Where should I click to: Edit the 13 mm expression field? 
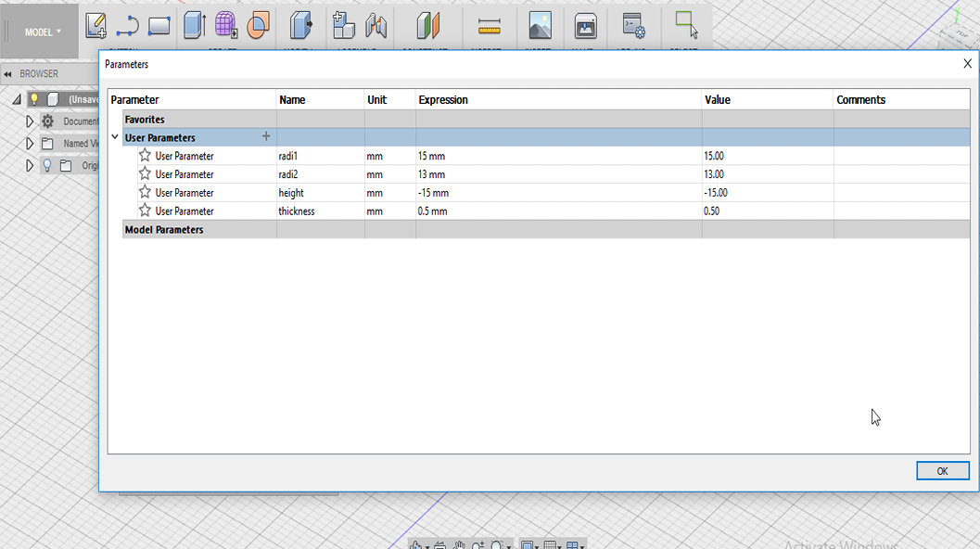pos(558,174)
